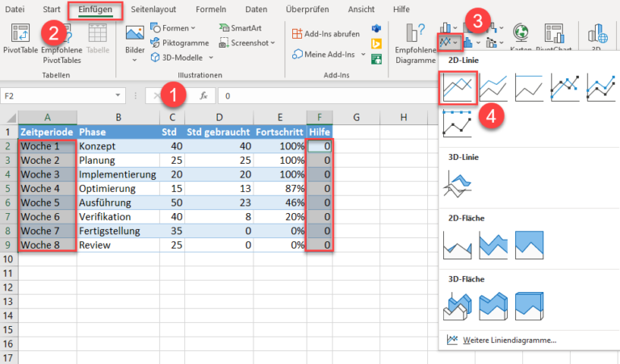620x364 pixels.
Task: Click cell containing Implementierung
Action: pyautogui.click(x=118, y=174)
